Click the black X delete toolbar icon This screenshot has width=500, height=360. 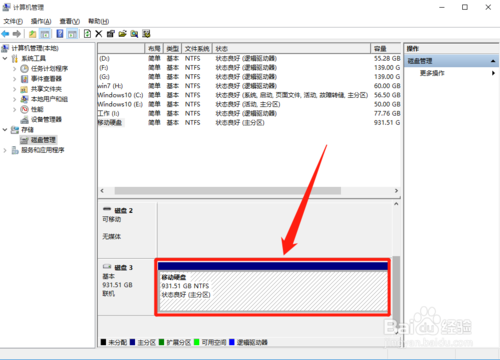tap(99, 34)
